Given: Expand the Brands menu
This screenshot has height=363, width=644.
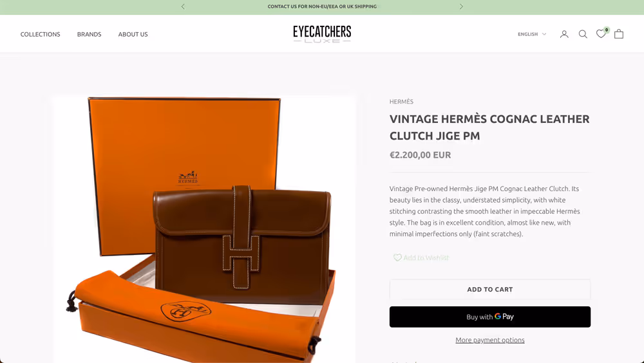Looking at the screenshot, I should [x=89, y=34].
